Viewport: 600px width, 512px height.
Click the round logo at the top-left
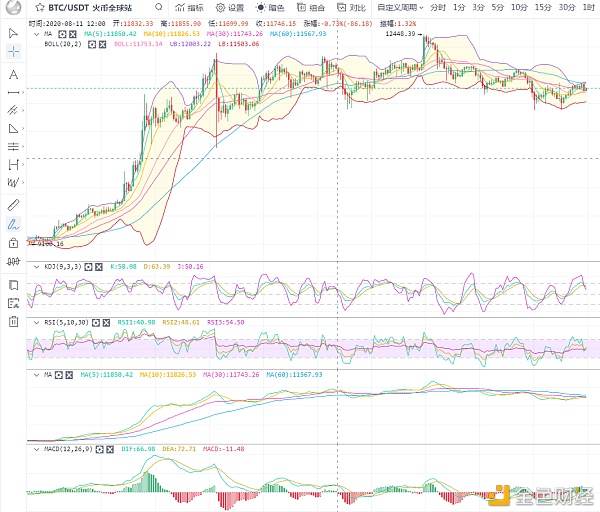coord(13,7)
